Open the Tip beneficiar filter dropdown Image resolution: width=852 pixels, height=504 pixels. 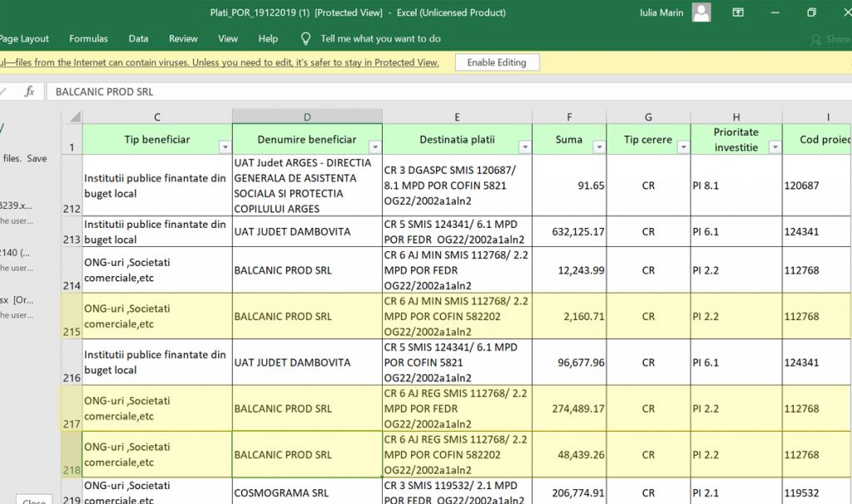(x=225, y=146)
